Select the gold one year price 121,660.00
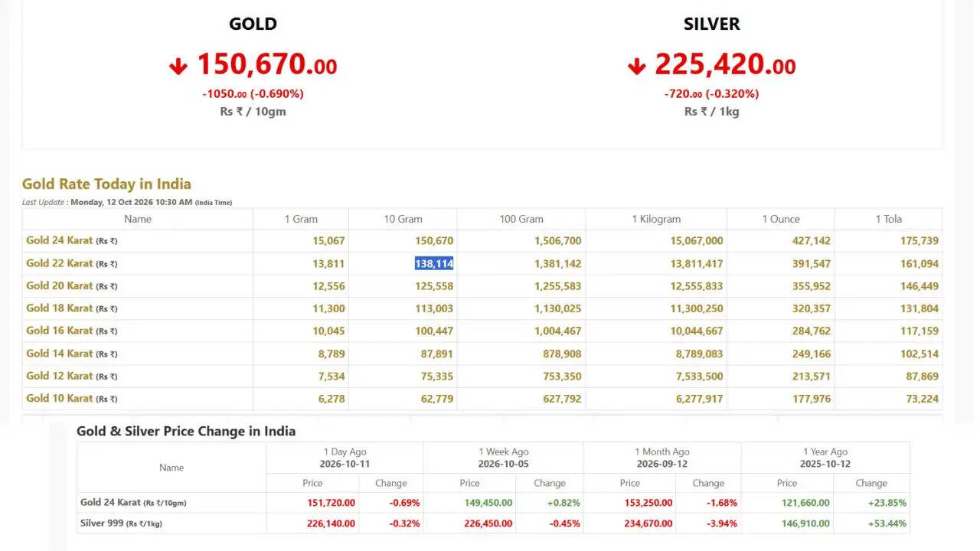 (x=805, y=503)
